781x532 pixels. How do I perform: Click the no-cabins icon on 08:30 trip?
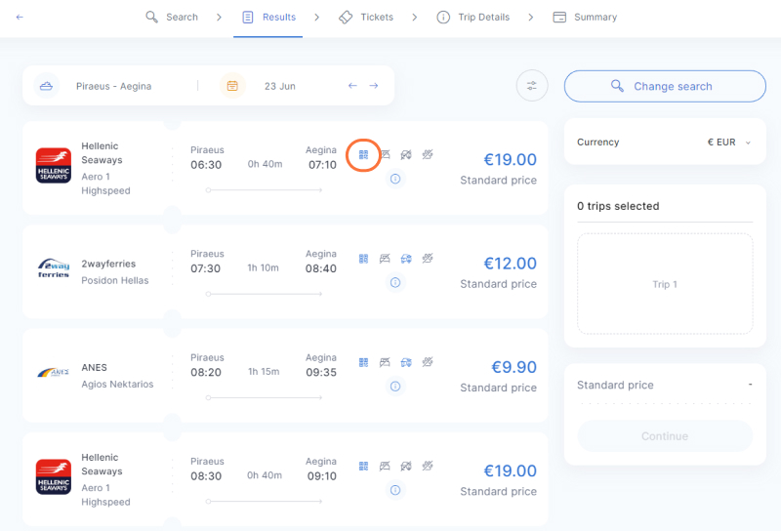385,467
